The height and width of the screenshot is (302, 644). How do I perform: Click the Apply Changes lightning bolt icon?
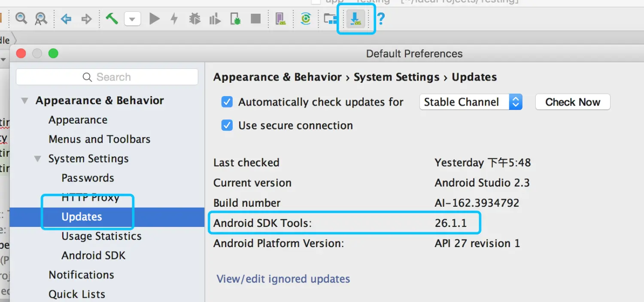click(x=174, y=18)
